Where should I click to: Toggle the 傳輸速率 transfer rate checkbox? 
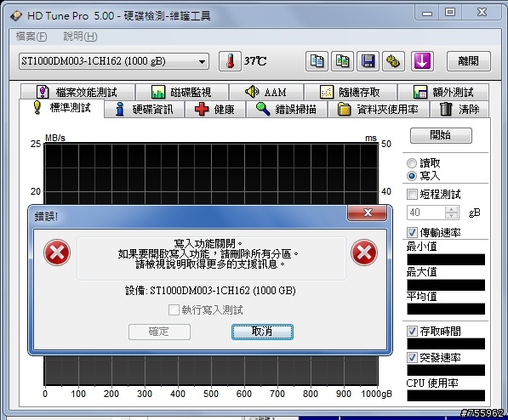(x=412, y=232)
